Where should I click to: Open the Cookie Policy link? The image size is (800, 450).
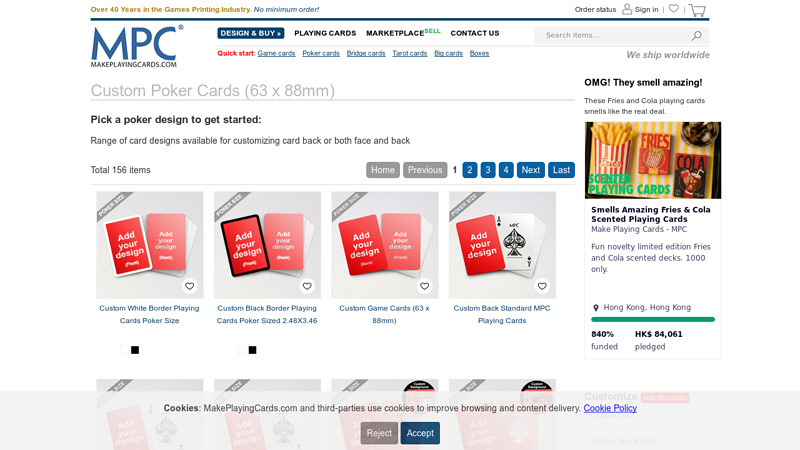pyautogui.click(x=610, y=408)
